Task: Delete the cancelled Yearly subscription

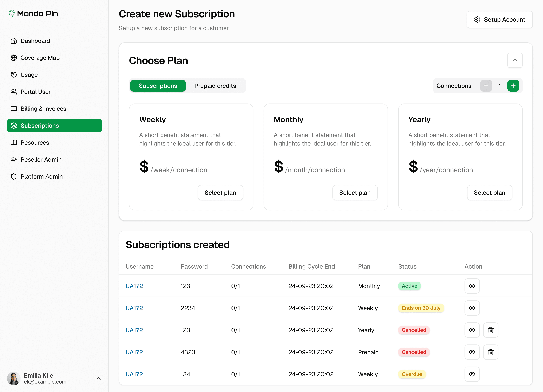Action: click(491, 330)
